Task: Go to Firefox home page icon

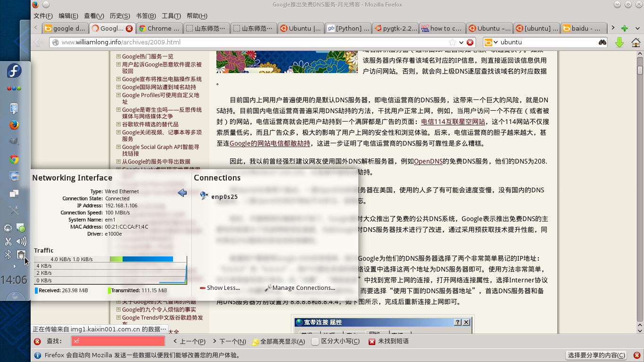Action: tap(636, 42)
